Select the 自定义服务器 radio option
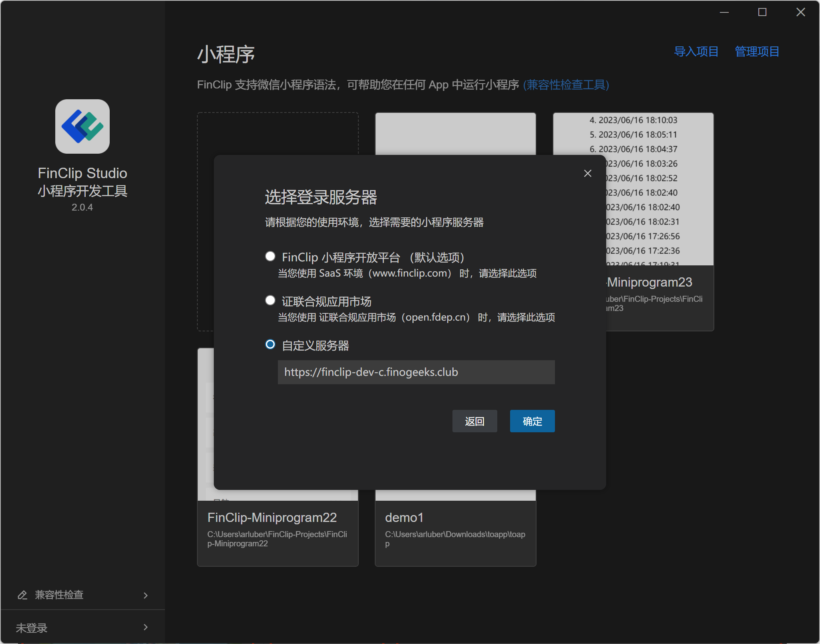 (270, 344)
